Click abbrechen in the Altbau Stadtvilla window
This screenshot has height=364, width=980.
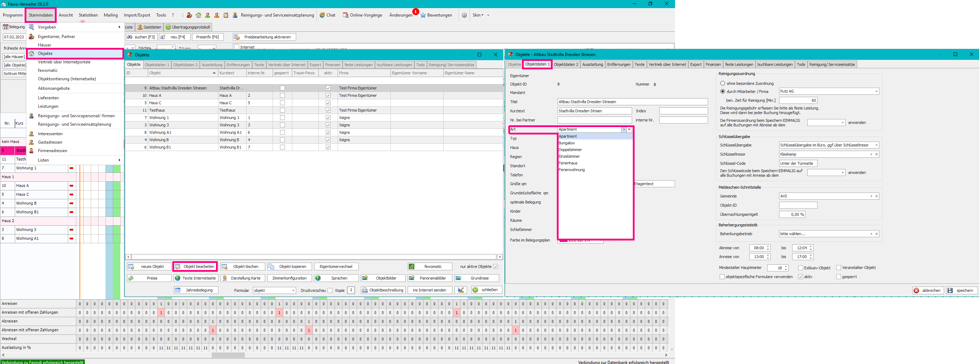point(928,290)
